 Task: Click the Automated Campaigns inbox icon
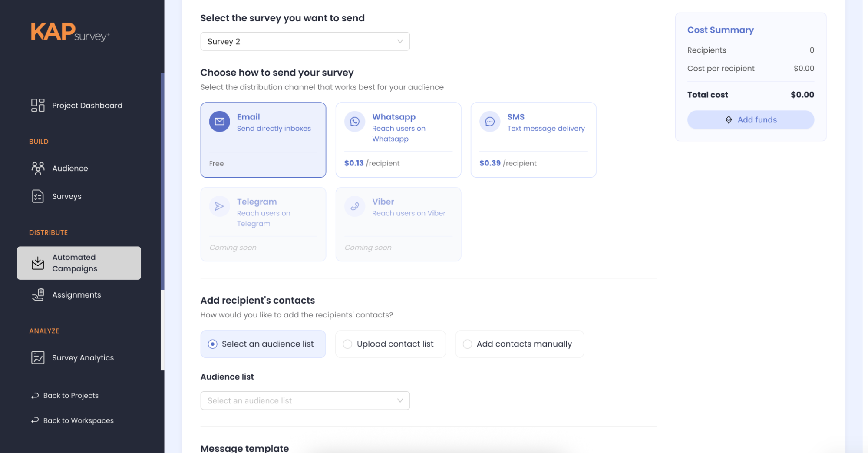[x=38, y=263]
